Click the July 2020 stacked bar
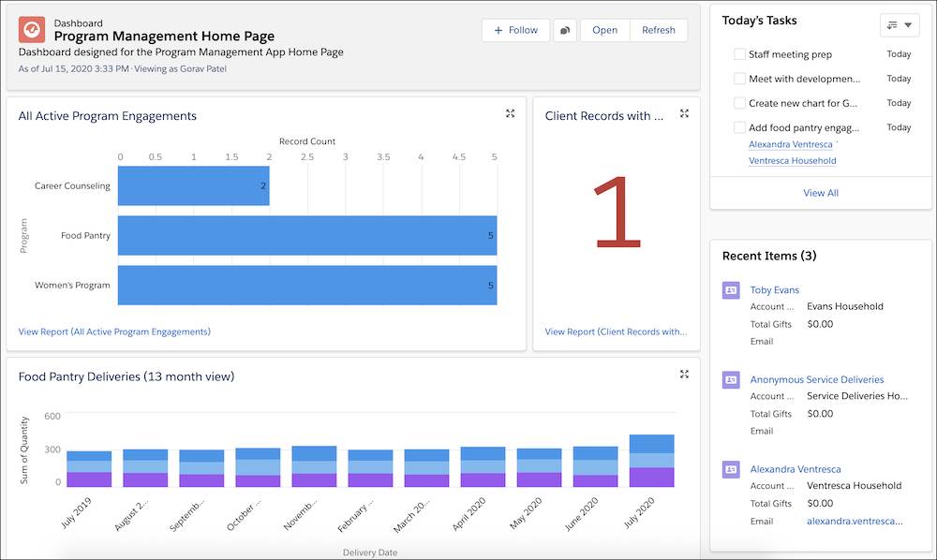 pos(651,461)
